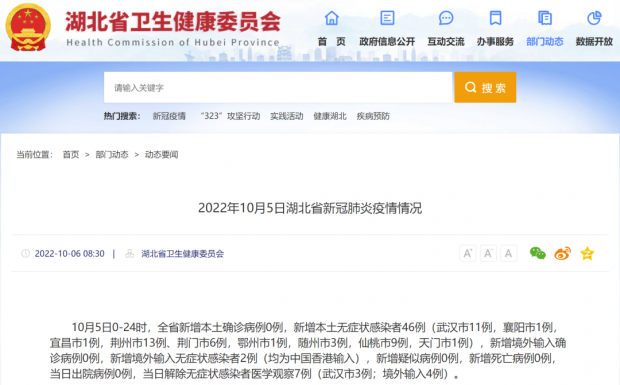The image size is (620, 385).
Task: Click the clock icon beside publish date
Action: click(x=25, y=253)
